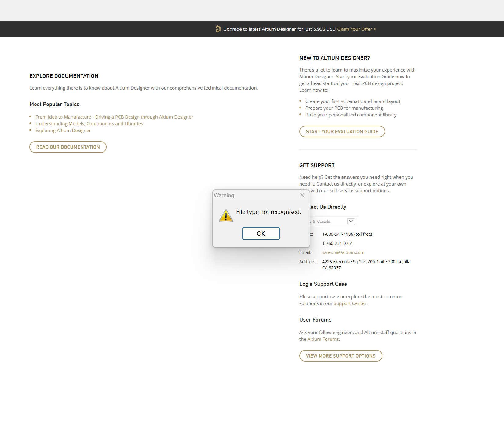
Task: Open the Support Center link
Action: pos(350,303)
